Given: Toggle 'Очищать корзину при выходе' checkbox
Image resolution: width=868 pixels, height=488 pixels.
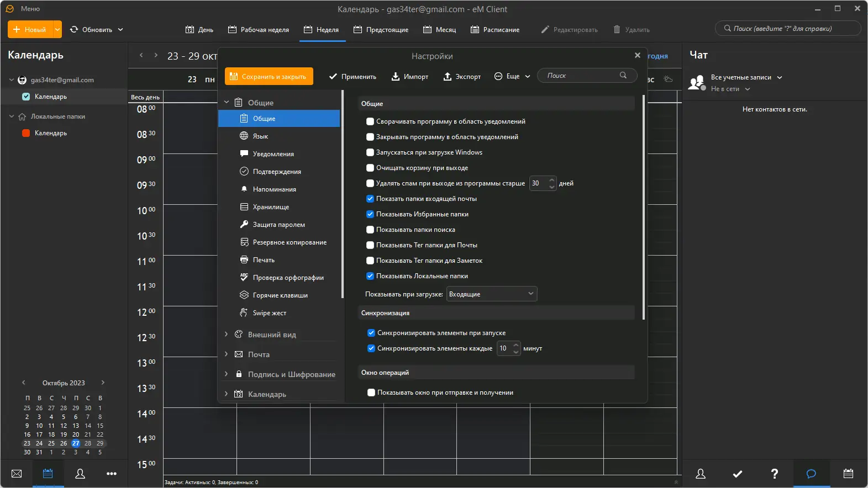Looking at the screenshot, I should tap(370, 168).
